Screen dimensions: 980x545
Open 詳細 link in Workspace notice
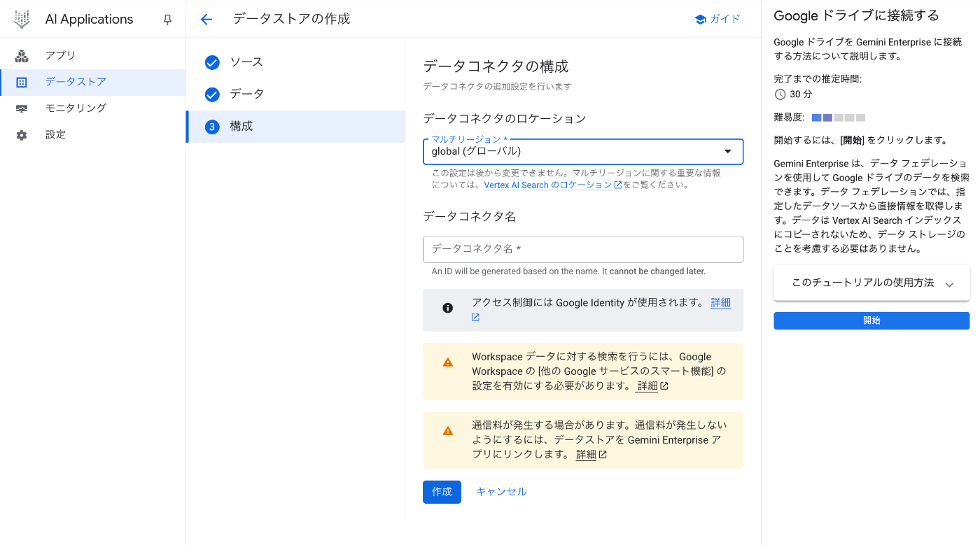[647, 386]
